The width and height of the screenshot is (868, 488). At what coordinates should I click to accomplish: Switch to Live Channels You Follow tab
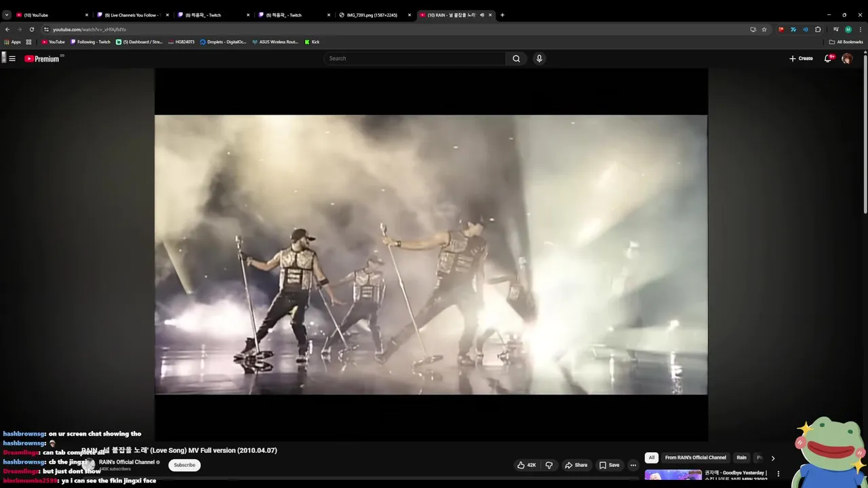[132, 15]
